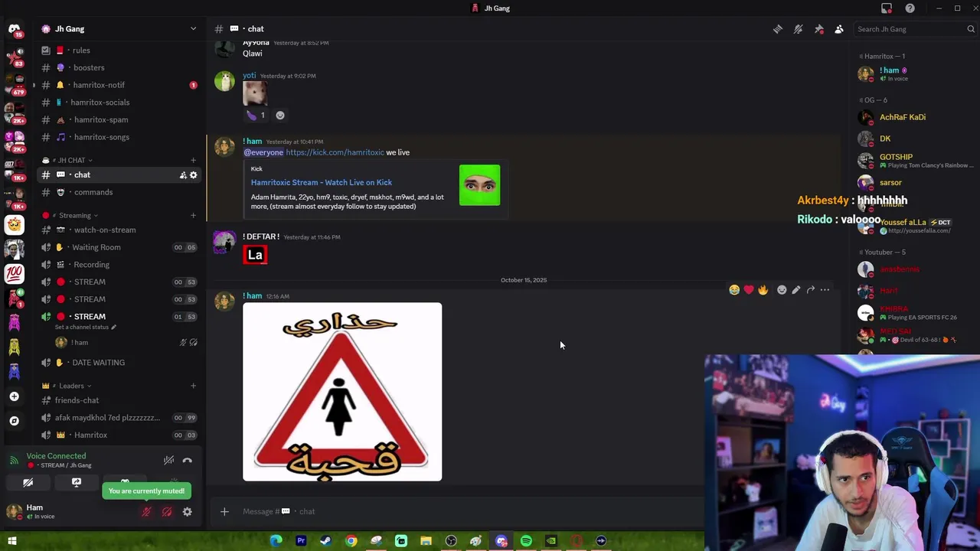Toggle the member list icon

[x=839, y=29]
